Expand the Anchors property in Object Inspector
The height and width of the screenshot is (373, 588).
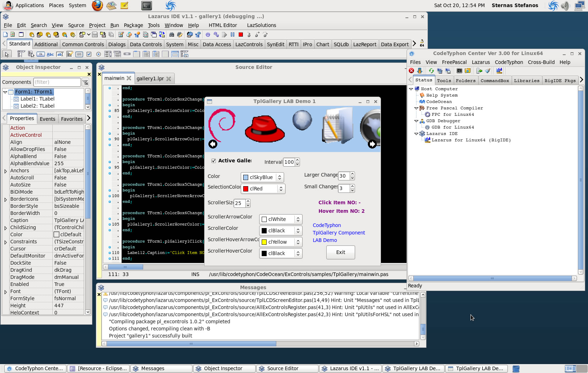click(x=6, y=171)
